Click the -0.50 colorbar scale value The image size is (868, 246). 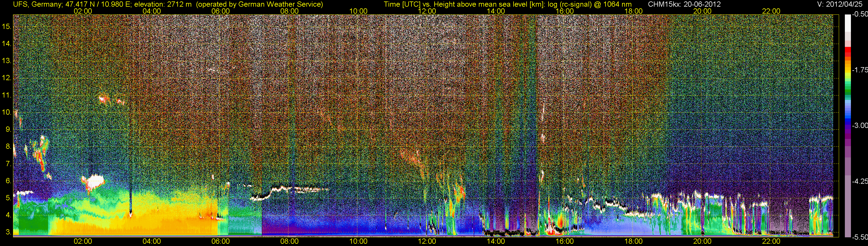(860, 14)
